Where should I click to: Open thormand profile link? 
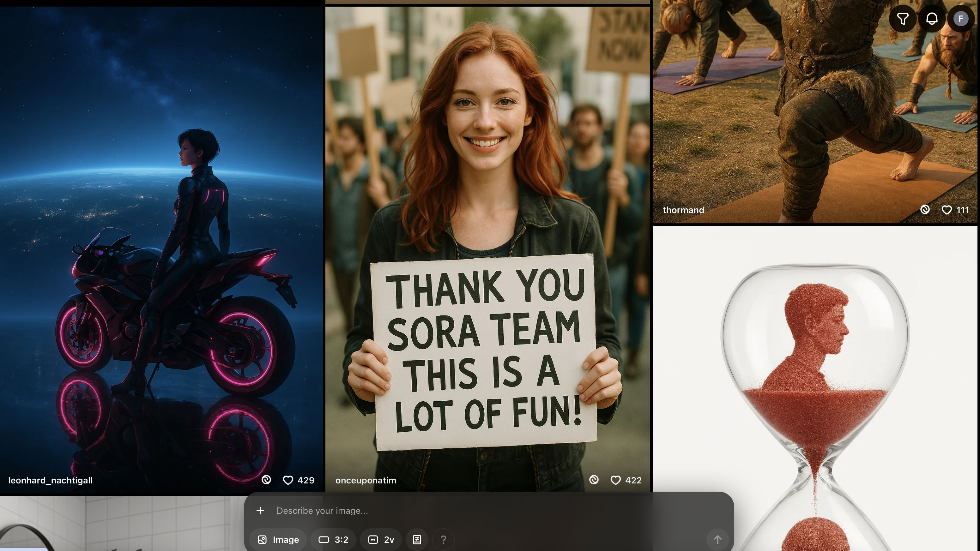[683, 210]
